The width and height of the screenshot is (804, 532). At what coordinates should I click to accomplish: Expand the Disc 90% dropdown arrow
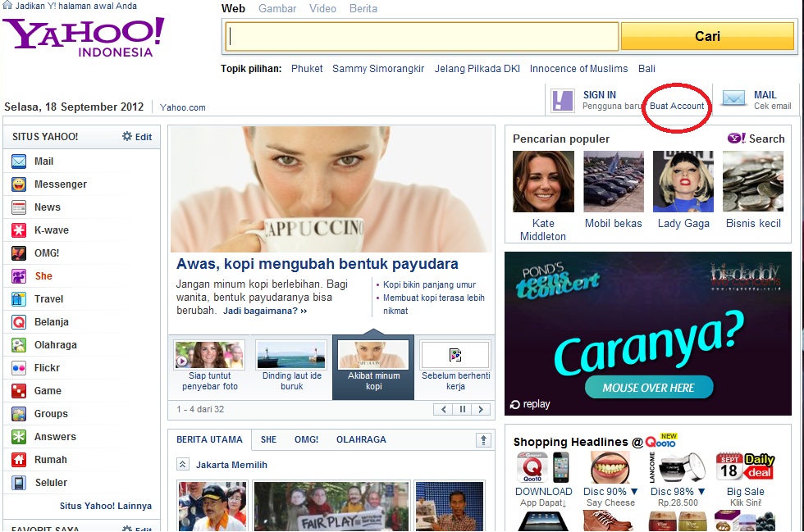633,492
